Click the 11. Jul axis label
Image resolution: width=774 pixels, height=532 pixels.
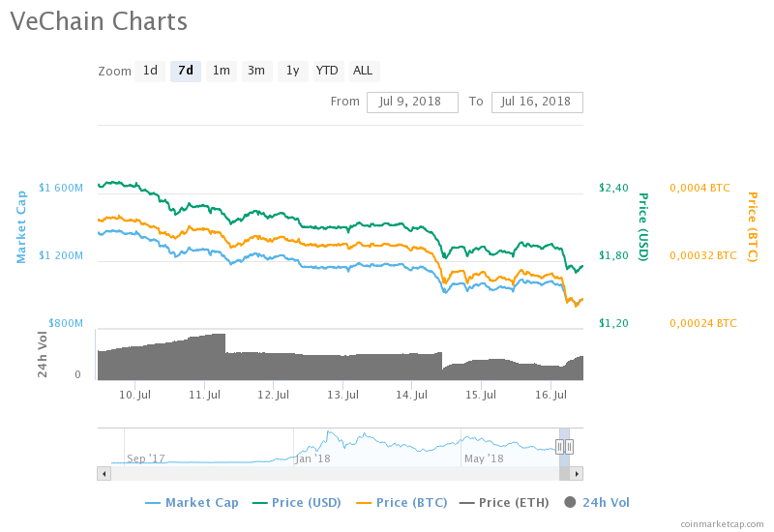pos(204,395)
